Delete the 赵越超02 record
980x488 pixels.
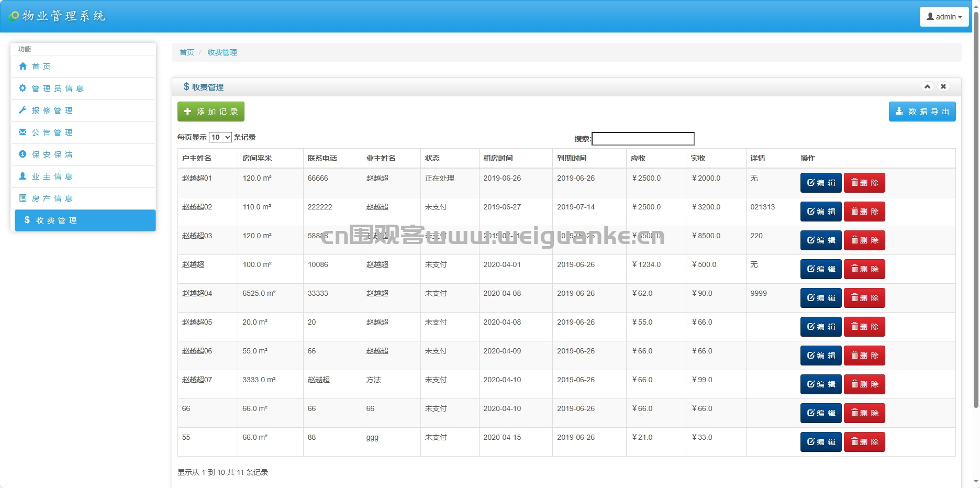[864, 212]
